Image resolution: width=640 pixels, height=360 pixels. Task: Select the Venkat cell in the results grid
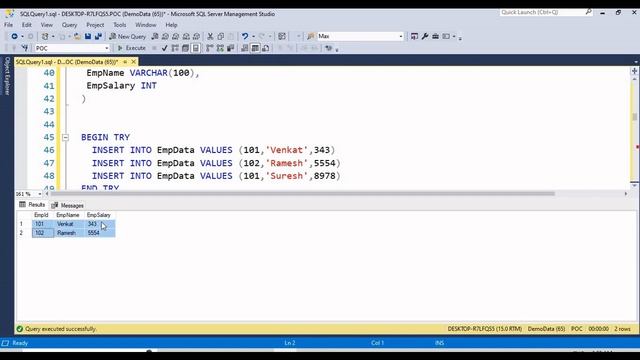[69, 224]
